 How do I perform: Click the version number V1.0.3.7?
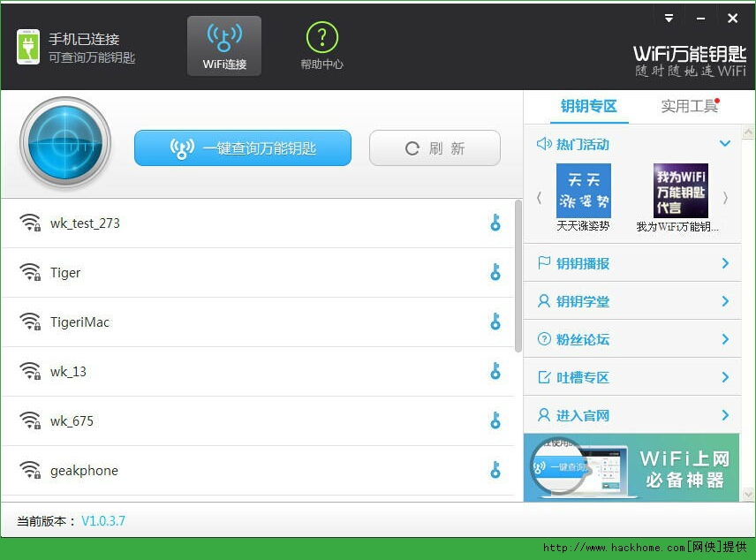(103, 521)
